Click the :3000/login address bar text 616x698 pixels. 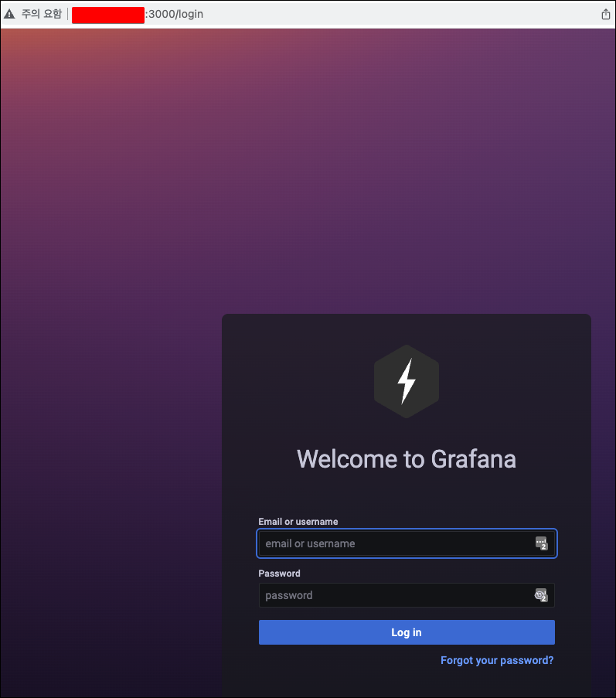pos(175,14)
